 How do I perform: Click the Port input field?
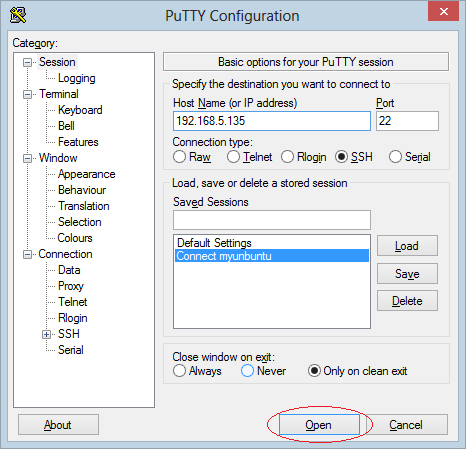point(407,121)
